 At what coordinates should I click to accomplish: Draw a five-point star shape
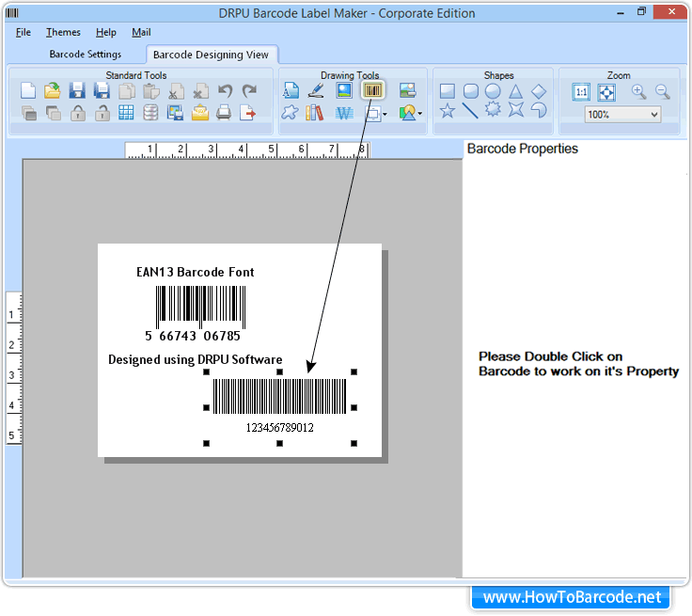click(447, 110)
